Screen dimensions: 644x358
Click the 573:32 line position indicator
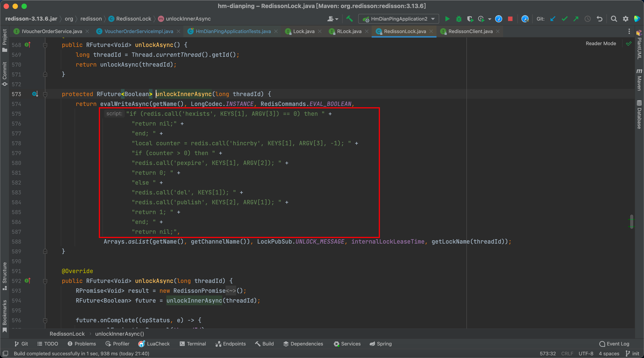pos(547,353)
